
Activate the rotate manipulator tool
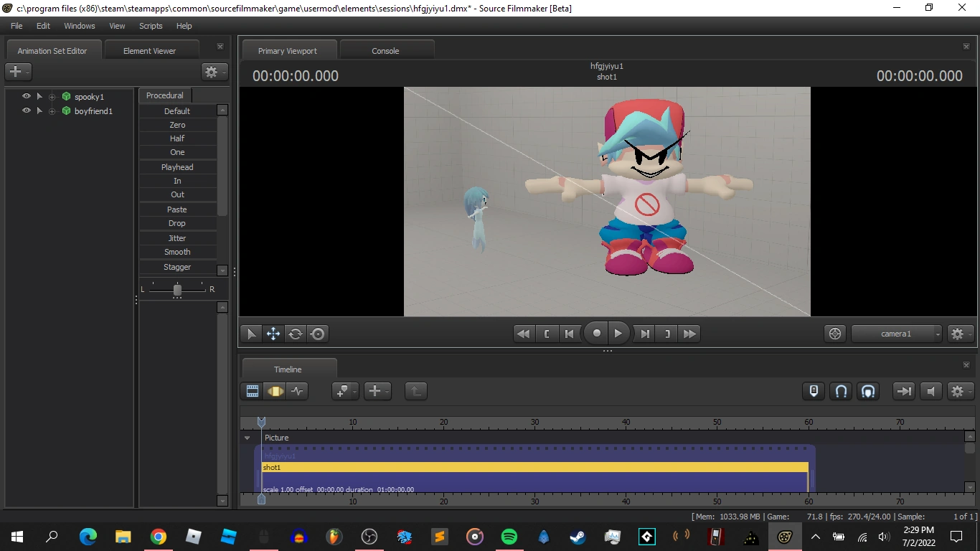296,334
